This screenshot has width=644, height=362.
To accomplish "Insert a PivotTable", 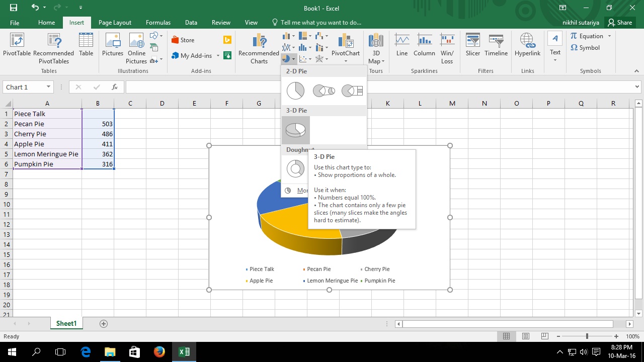I will coord(17,45).
